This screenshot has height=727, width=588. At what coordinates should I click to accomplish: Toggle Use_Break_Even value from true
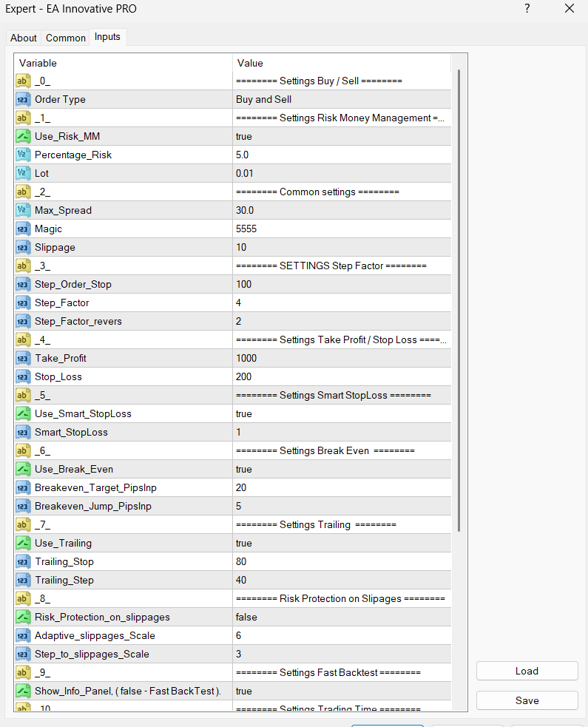[341, 469]
